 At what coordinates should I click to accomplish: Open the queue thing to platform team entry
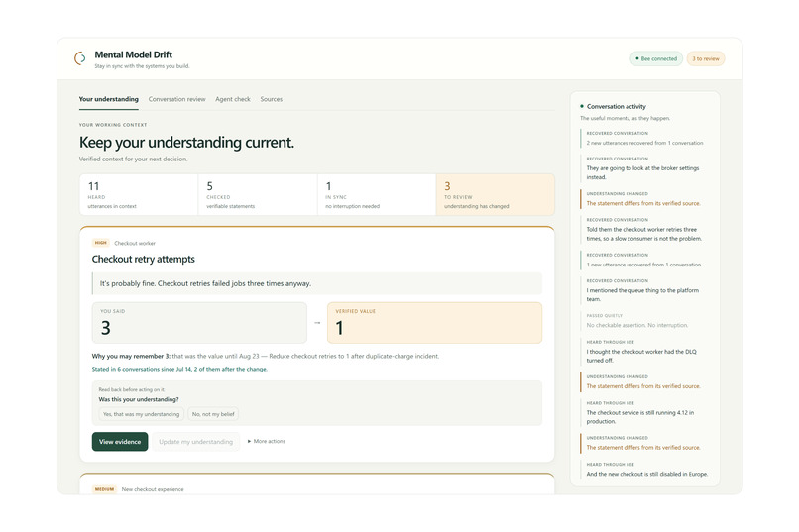(x=644, y=290)
